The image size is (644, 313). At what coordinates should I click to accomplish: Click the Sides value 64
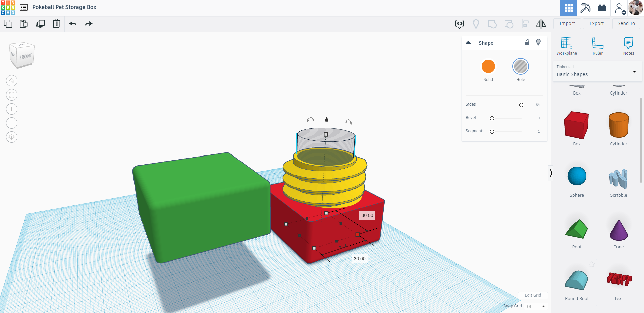point(538,105)
